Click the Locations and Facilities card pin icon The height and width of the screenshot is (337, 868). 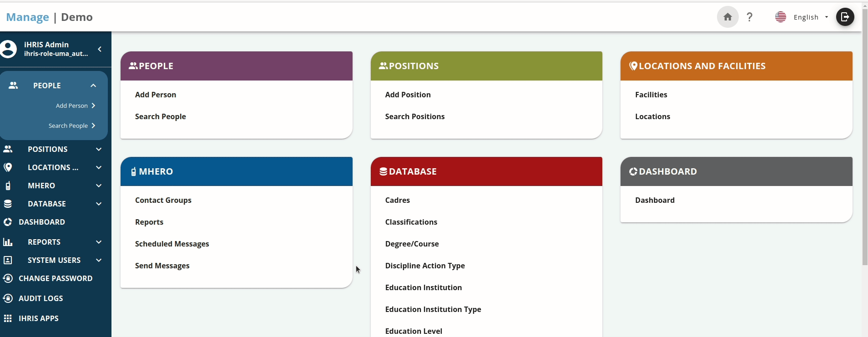[x=633, y=66]
